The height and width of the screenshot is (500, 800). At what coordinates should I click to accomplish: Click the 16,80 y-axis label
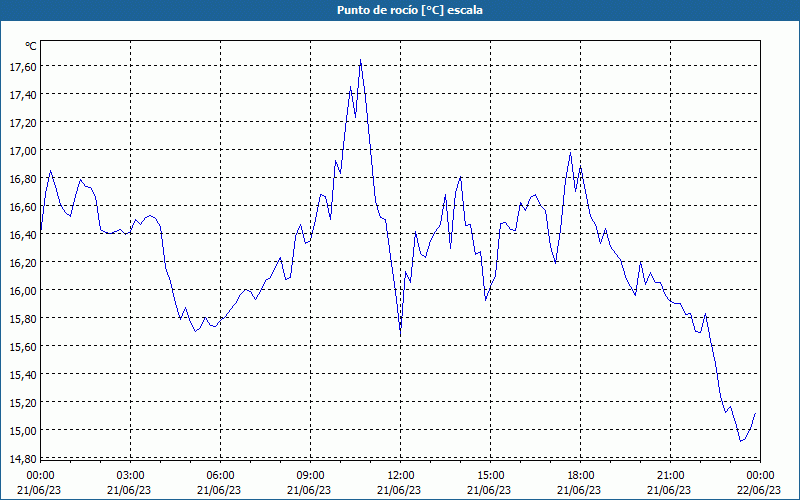tap(23, 179)
